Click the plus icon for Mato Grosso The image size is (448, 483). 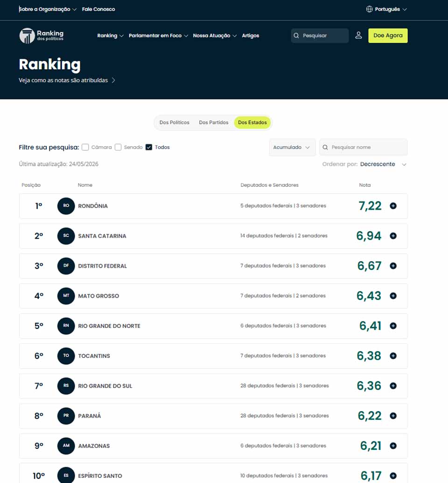point(393,296)
